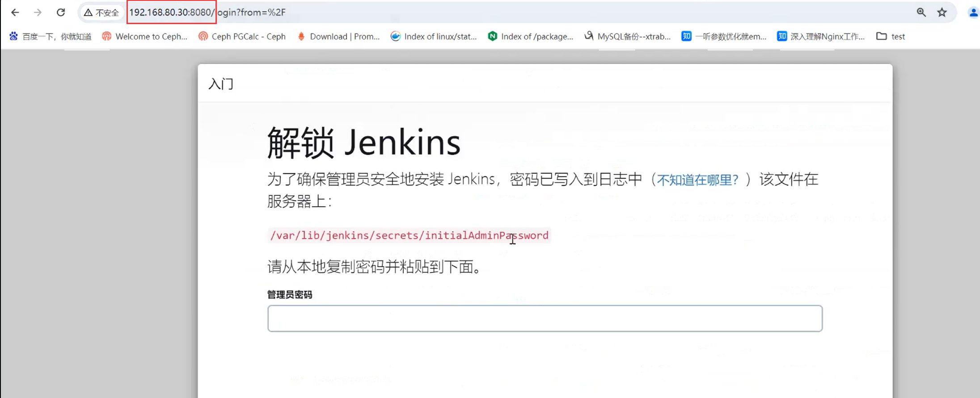Screen dimensions: 980x398
Task: Open the 深入理解Nginx工作... bookmark
Action: 821,37
